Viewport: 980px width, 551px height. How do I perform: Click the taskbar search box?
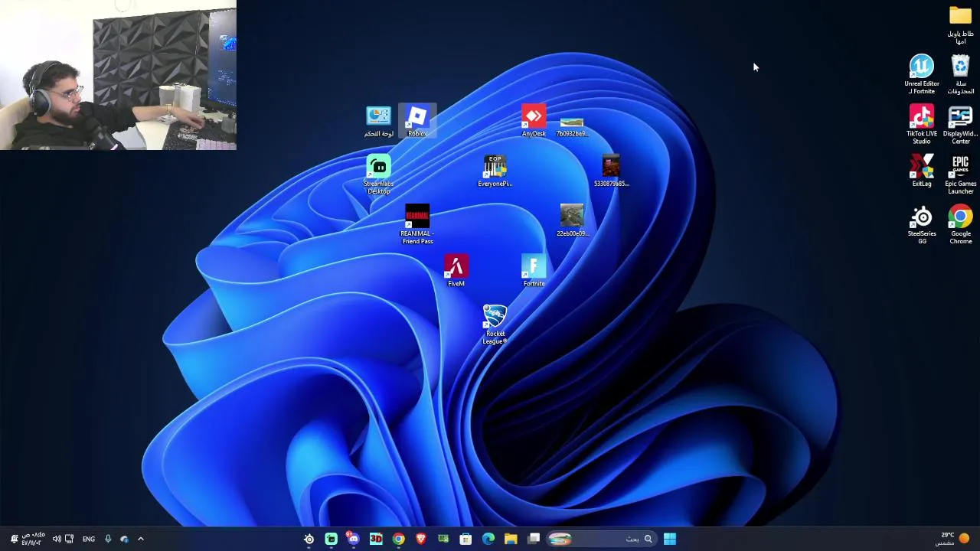(601, 539)
